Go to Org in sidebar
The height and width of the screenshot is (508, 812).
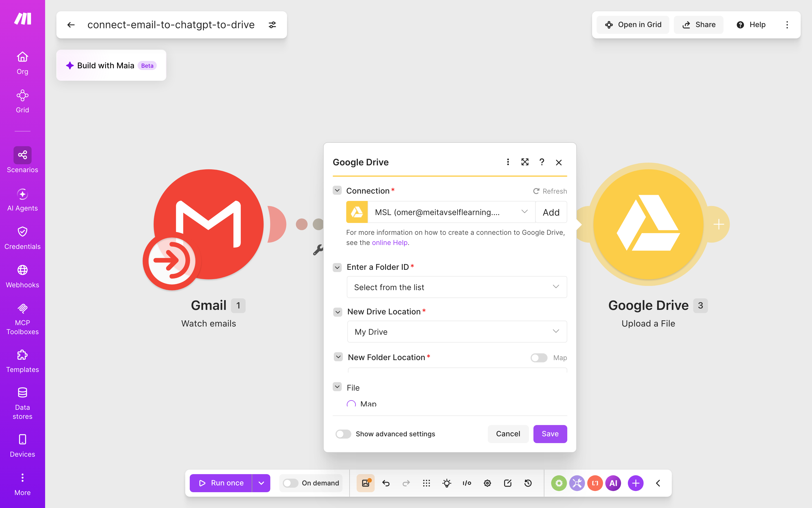pyautogui.click(x=23, y=63)
